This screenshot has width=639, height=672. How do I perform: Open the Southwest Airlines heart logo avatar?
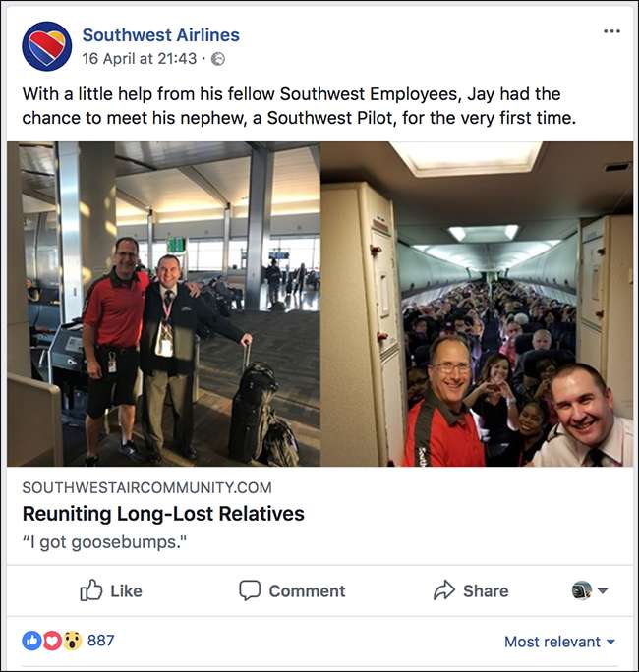(47, 46)
